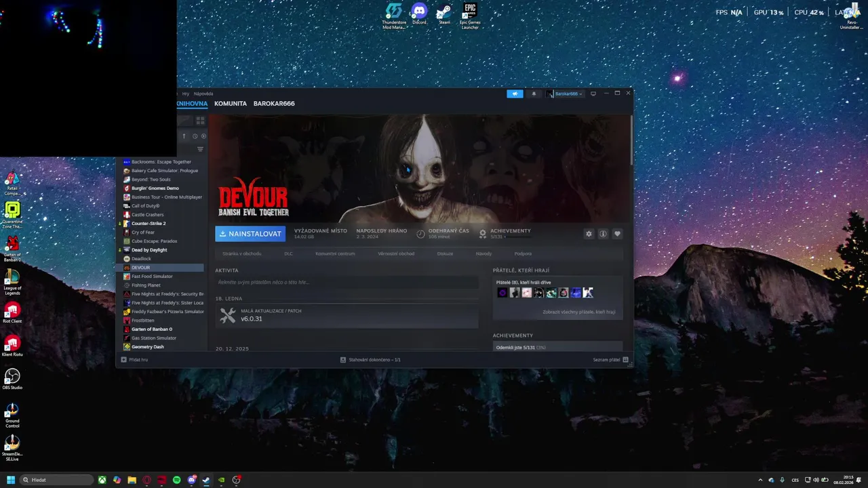
Task: Select Backrooms: Escape Together in library
Action: [161, 162]
